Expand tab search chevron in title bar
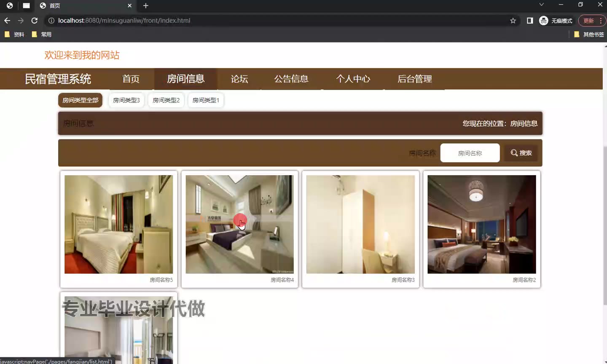 click(542, 4)
